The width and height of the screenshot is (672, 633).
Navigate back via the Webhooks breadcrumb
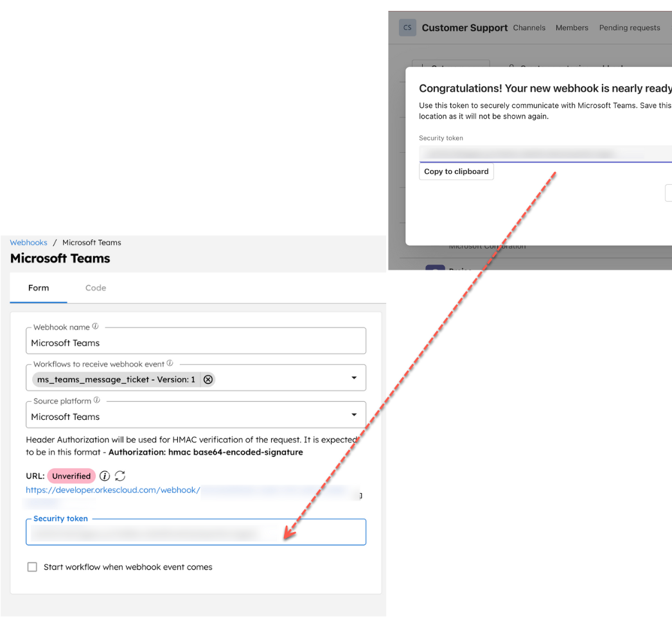(x=28, y=242)
